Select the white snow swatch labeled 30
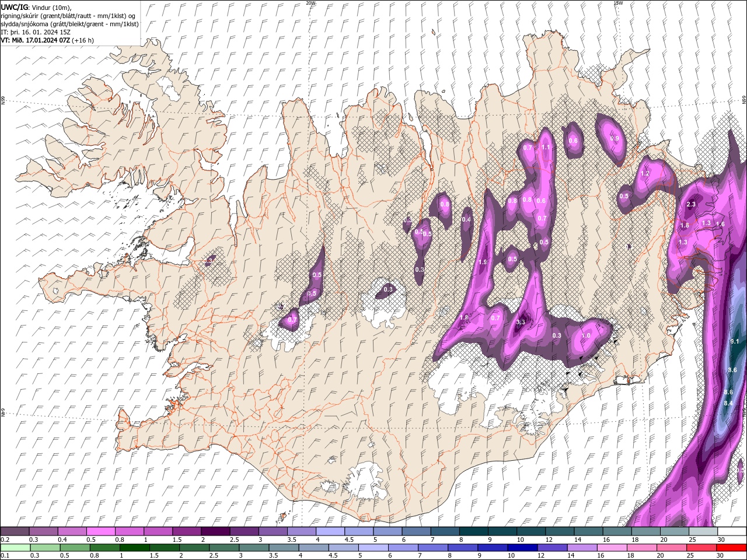The image size is (747, 560). [x=732, y=531]
